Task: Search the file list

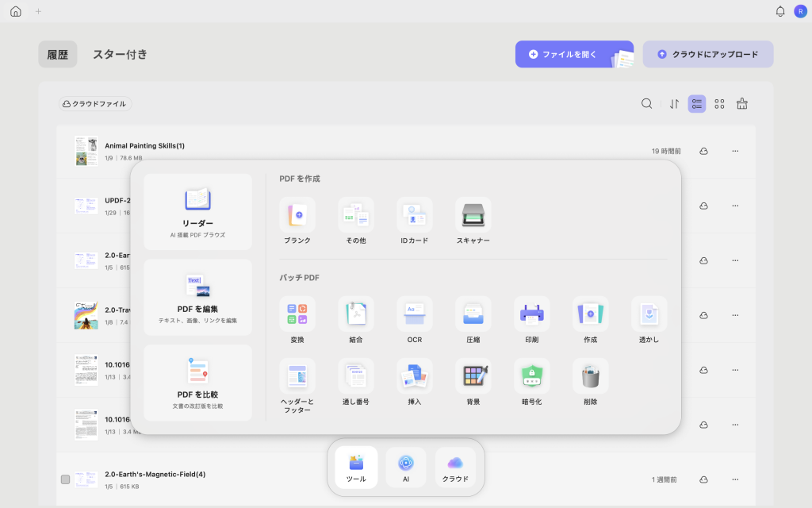Action: pos(646,104)
